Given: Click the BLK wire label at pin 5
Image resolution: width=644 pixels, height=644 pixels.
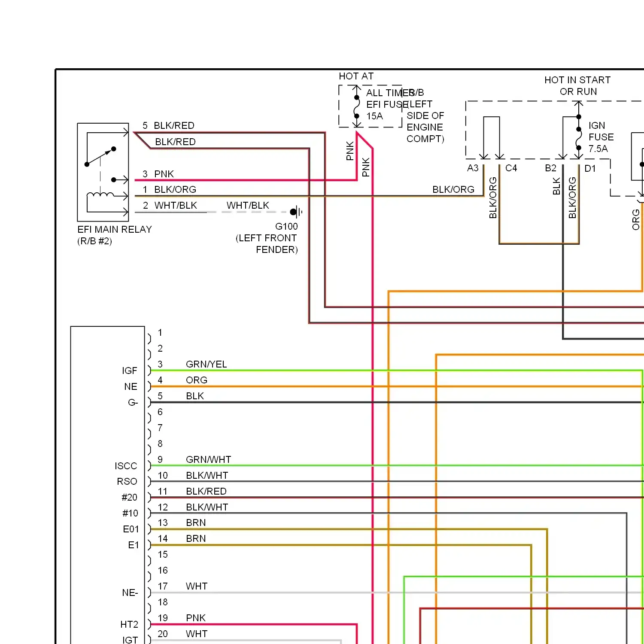Looking at the screenshot, I should (195, 396).
